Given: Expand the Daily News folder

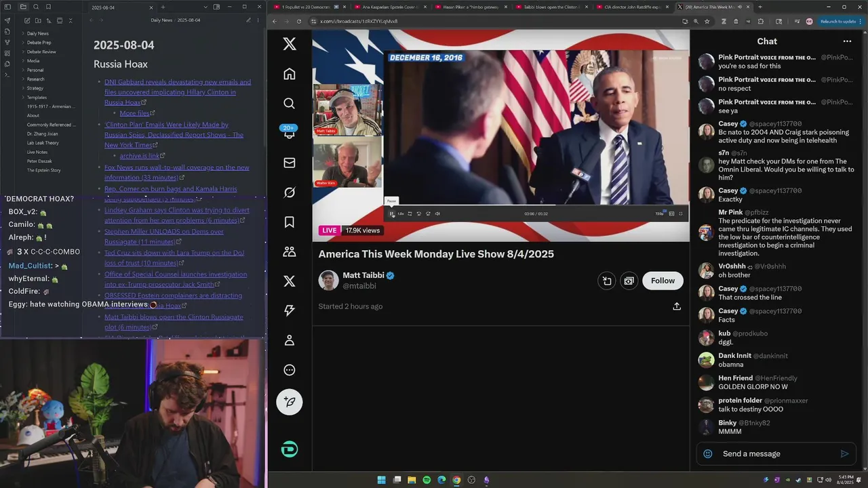Looking at the screenshot, I should 37,33.
